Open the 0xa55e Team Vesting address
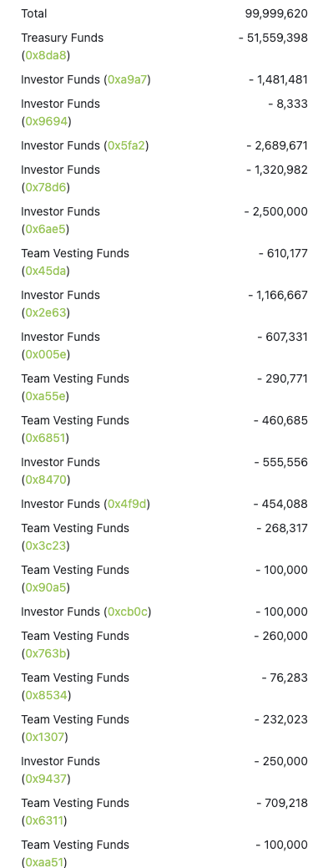 pos(45,396)
